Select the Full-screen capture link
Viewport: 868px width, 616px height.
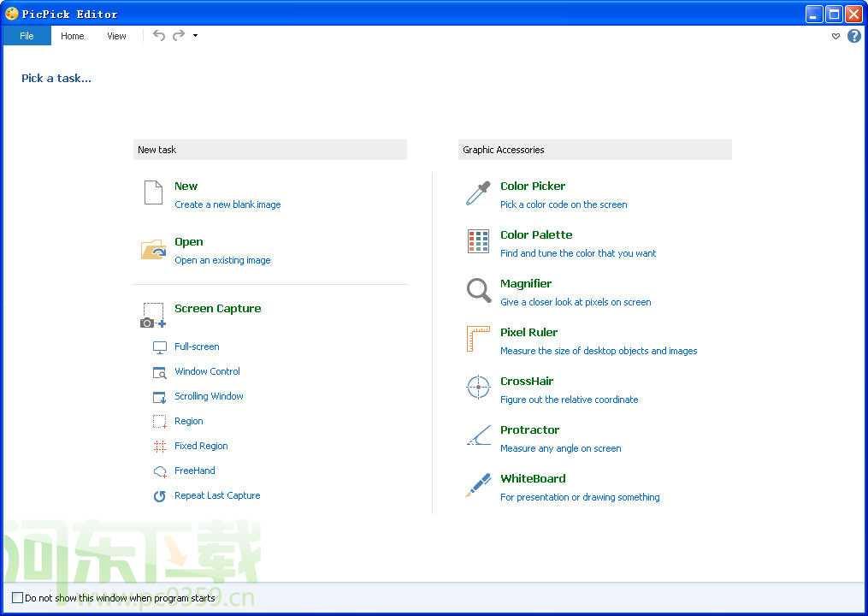197,346
